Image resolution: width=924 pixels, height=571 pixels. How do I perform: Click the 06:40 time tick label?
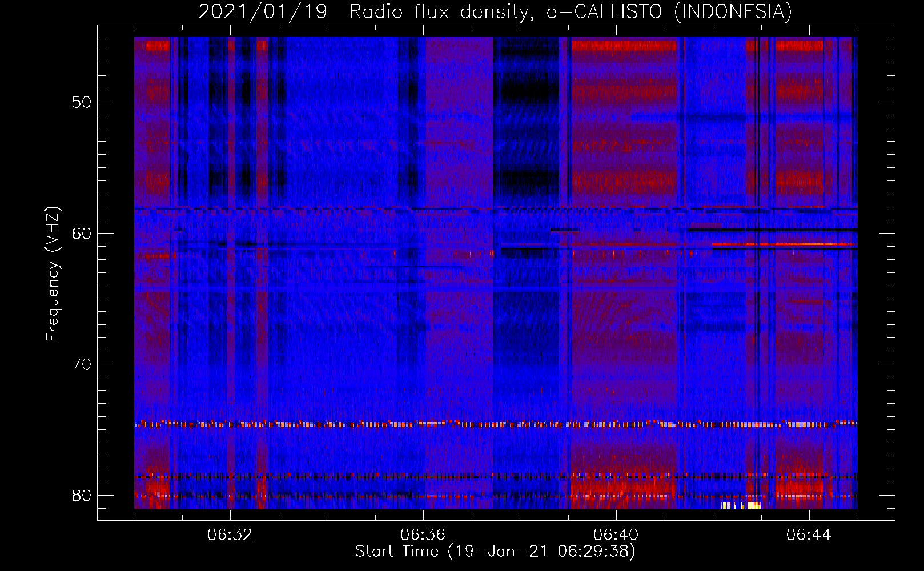(616, 534)
